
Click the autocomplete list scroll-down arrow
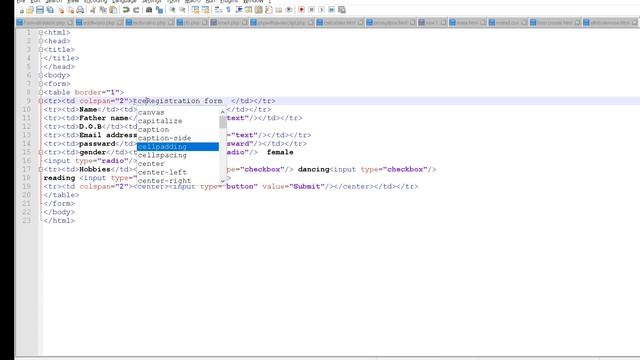tap(222, 181)
